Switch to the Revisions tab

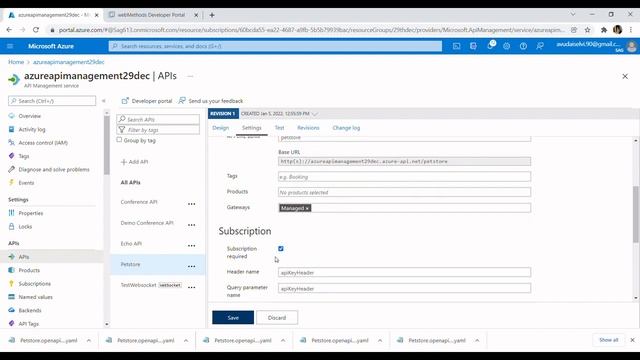pos(308,128)
